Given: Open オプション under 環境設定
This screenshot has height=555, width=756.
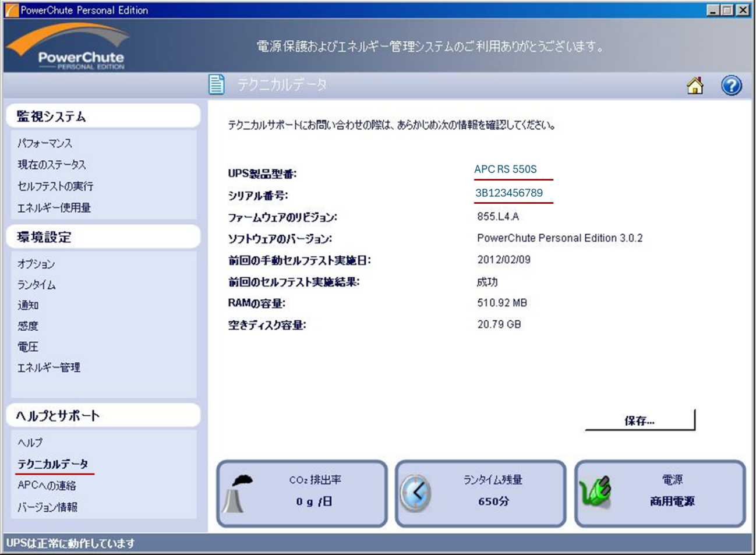Looking at the screenshot, I should [36, 264].
